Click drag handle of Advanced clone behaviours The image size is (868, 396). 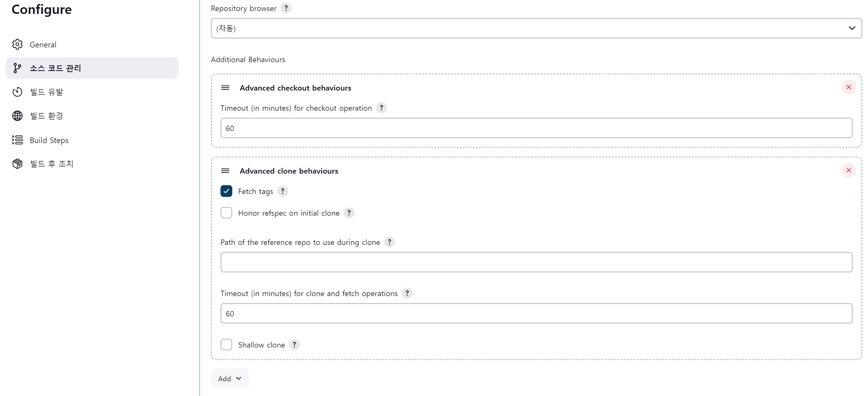[225, 171]
